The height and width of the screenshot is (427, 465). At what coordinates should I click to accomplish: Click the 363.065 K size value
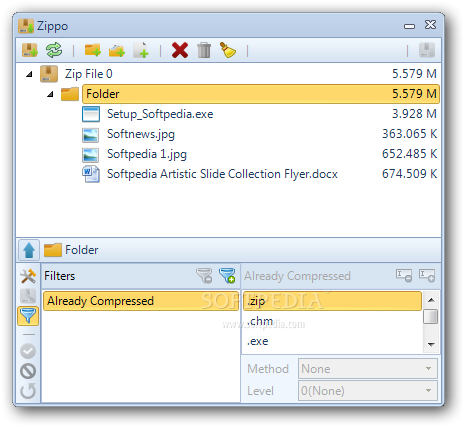[409, 134]
